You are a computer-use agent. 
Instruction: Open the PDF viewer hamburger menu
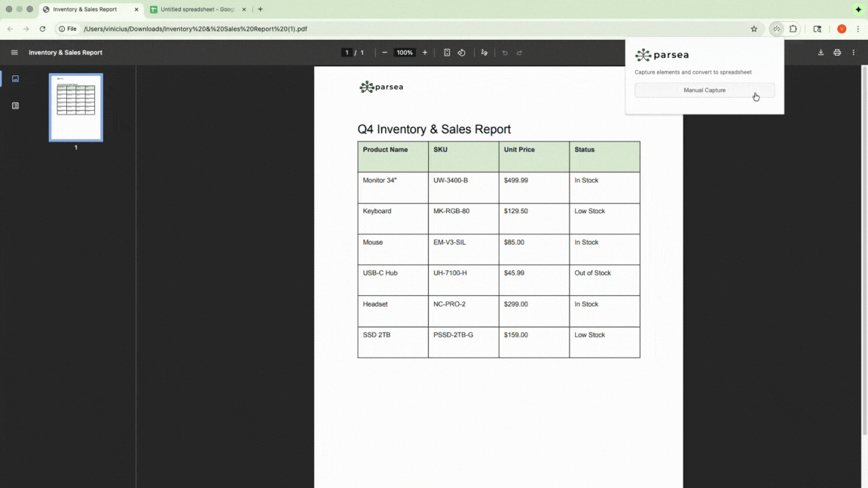coord(14,52)
